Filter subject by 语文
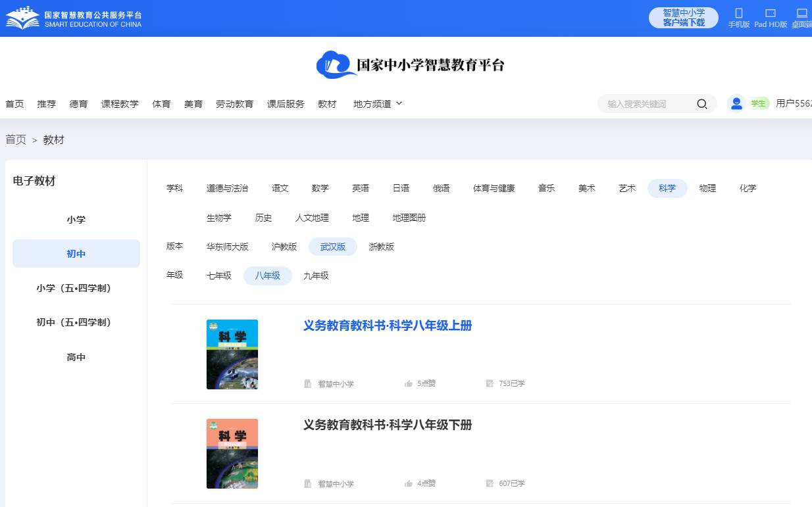 [280, 188]
